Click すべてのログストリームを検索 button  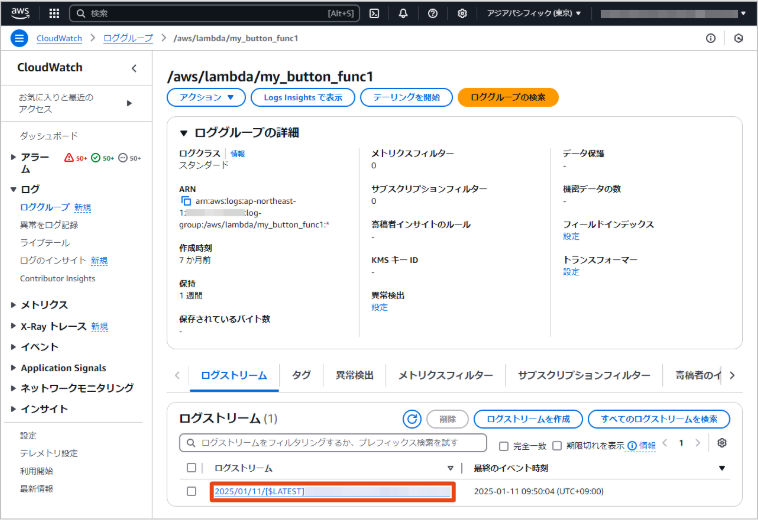click(x=659, y=419)
